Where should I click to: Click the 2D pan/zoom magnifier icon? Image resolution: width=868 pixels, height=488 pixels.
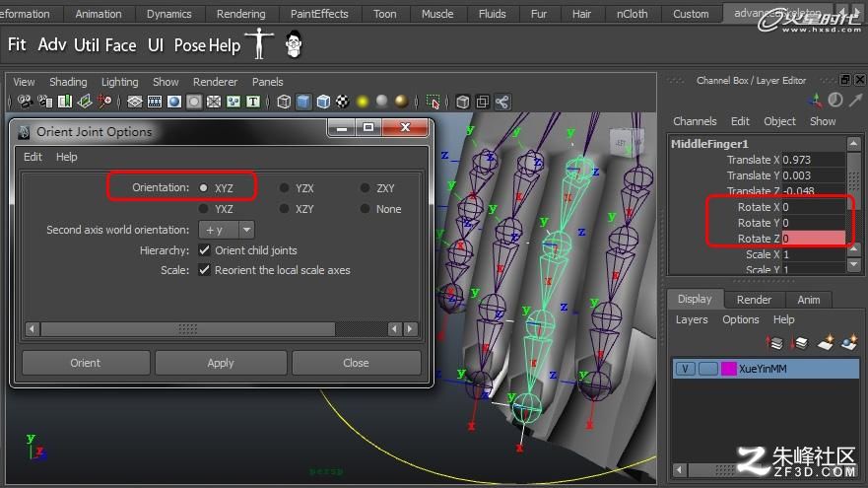tap(104, 102)
